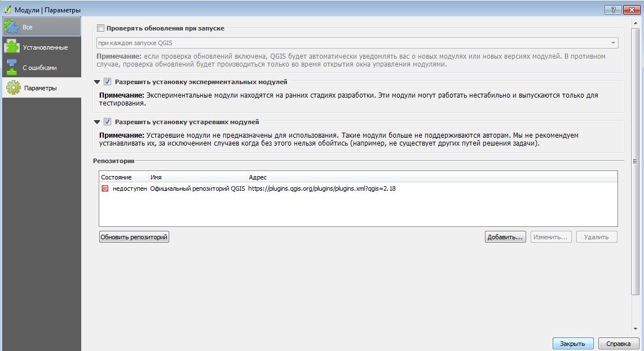Collapse the deprecated modules section triangle
Screen dimensions: 644x351
97,122
